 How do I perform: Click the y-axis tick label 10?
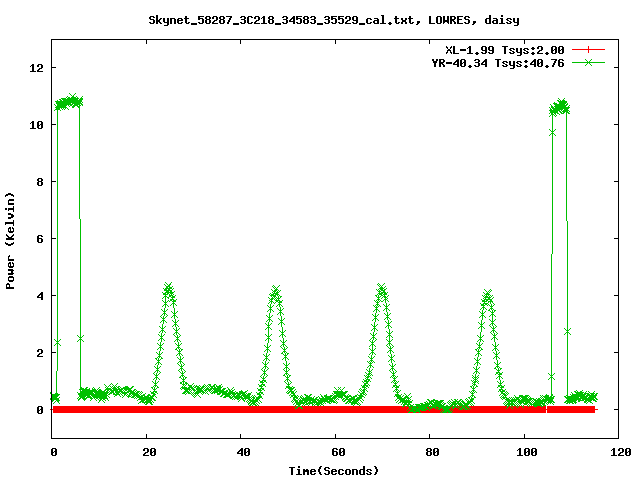(36, 125)
